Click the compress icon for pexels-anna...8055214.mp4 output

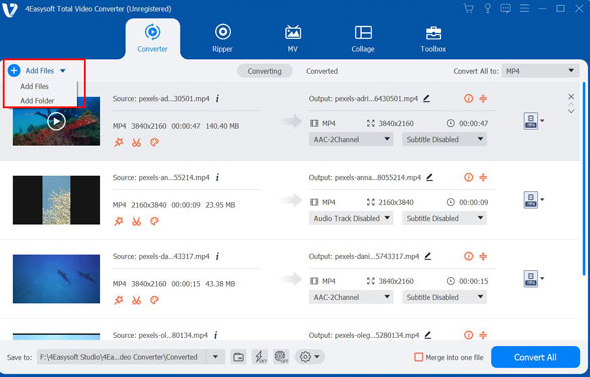point(483,178)
